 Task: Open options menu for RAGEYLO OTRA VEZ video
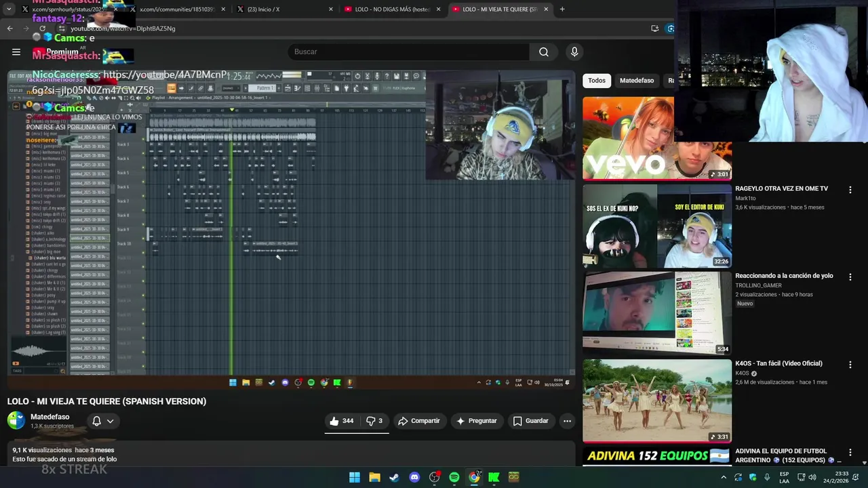[850, 190]
